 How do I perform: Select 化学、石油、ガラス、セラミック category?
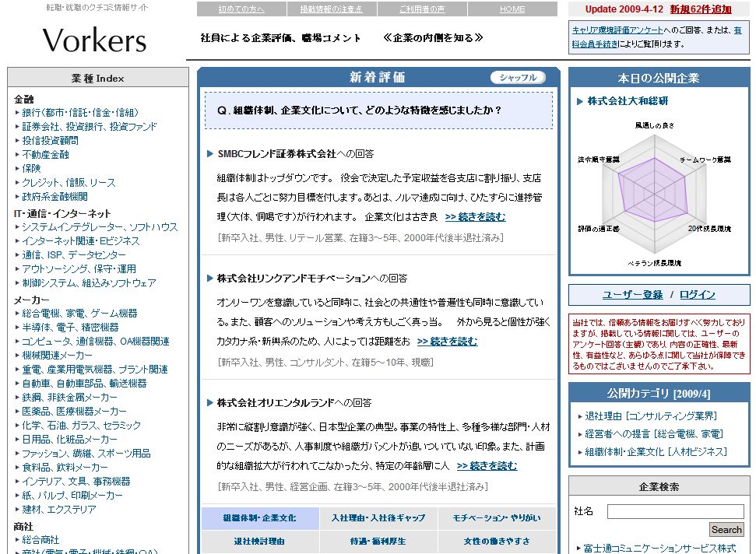pos(82,426)
